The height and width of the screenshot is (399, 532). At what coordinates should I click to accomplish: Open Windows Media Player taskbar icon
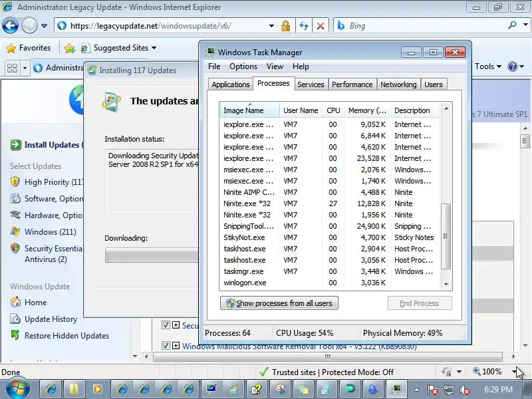click(97, 389)
